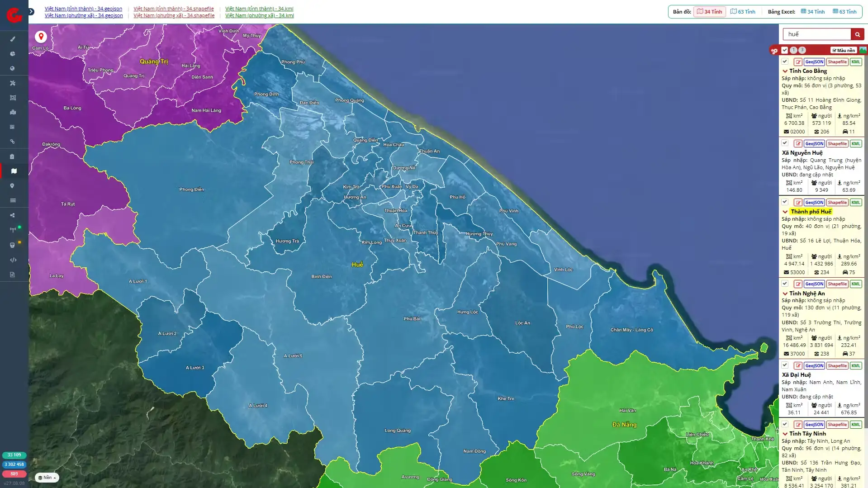This screenshot has height=488, width=868.
Task: Collapse the Tỉnh Tây Ninh details chevron
Action: 785,434
